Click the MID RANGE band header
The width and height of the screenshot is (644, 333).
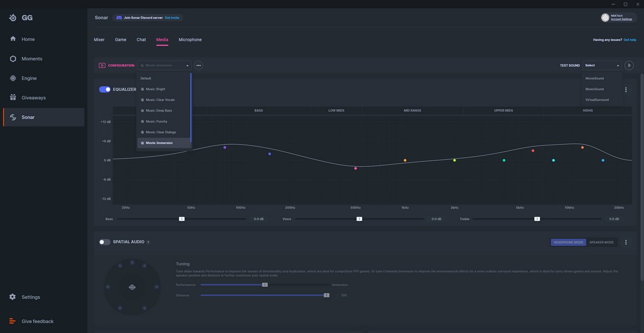pyautogui.click(x=413, y=110)
